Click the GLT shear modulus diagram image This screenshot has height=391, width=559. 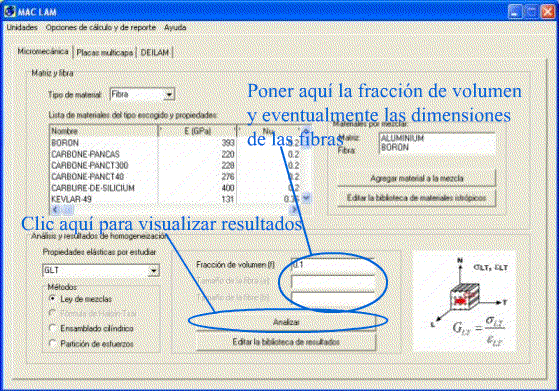[x=464, y=301]
